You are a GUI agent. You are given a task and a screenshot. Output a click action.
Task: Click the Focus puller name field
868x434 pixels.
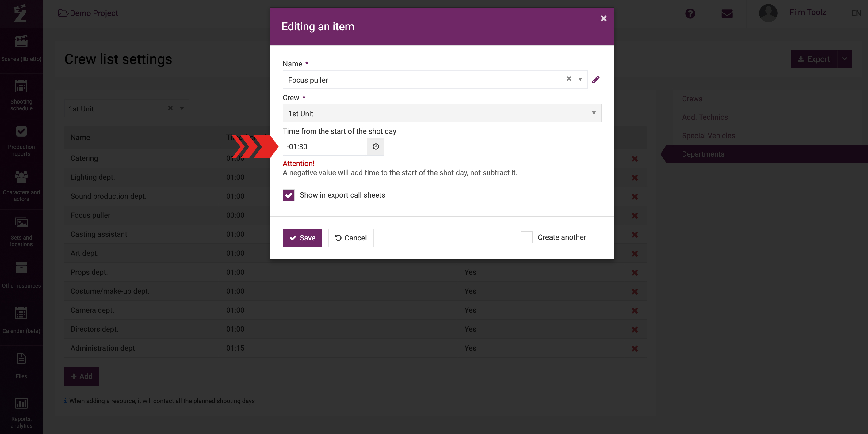tap(435, 79)
